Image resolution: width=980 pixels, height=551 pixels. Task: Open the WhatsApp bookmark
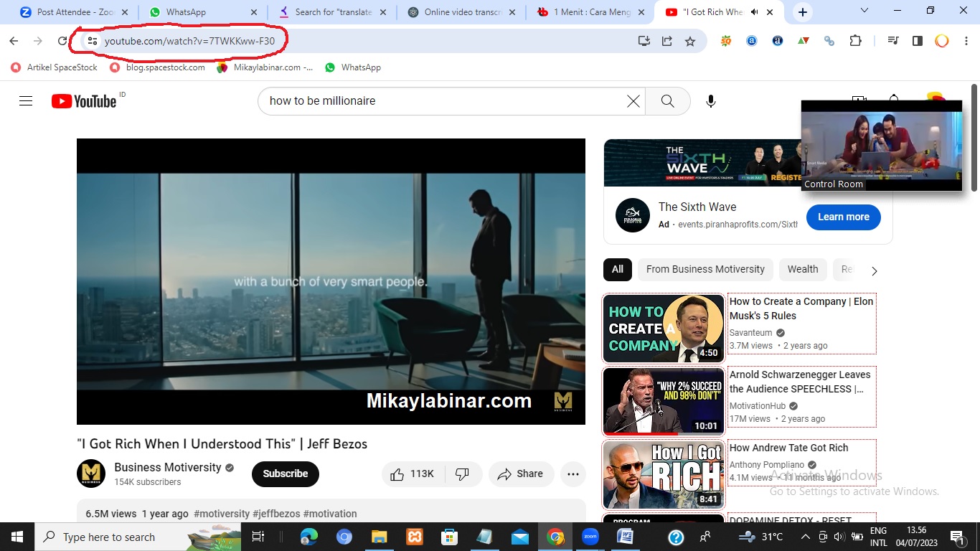point(352,67)
